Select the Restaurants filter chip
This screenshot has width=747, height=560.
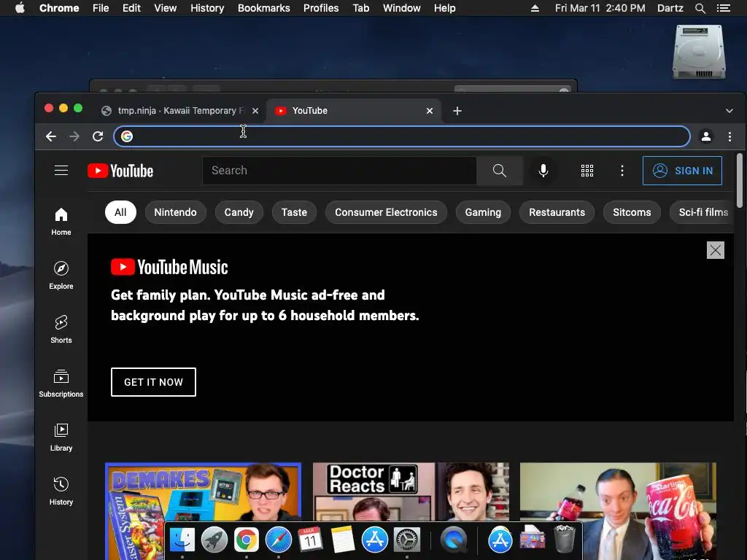[x=557, y=212]
